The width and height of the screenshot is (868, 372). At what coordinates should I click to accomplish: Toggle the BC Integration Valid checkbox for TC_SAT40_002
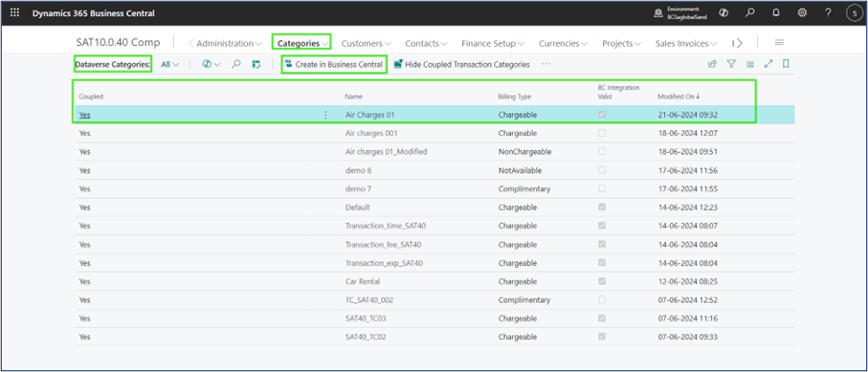(602, 299)
